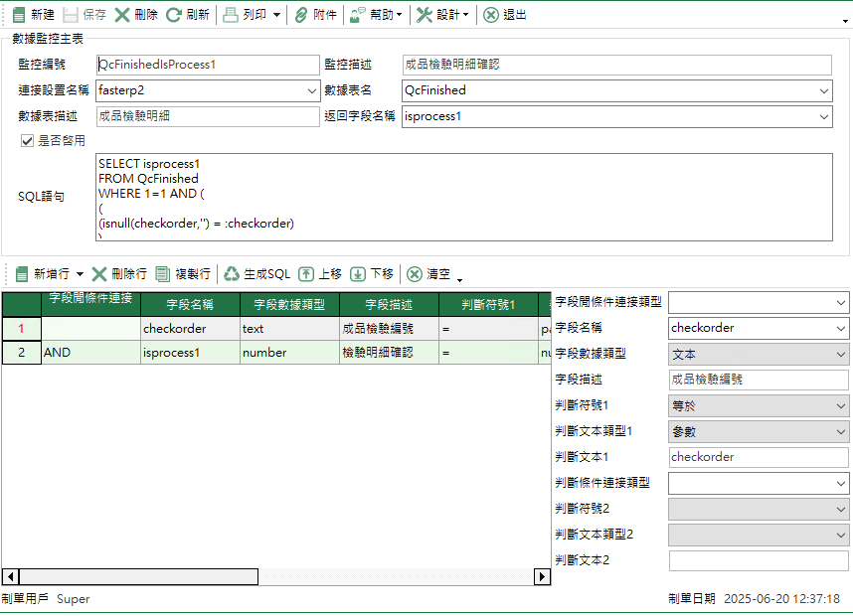
Task: Click the 幫助 (Help) icon
Action: (x=358, y=15)
